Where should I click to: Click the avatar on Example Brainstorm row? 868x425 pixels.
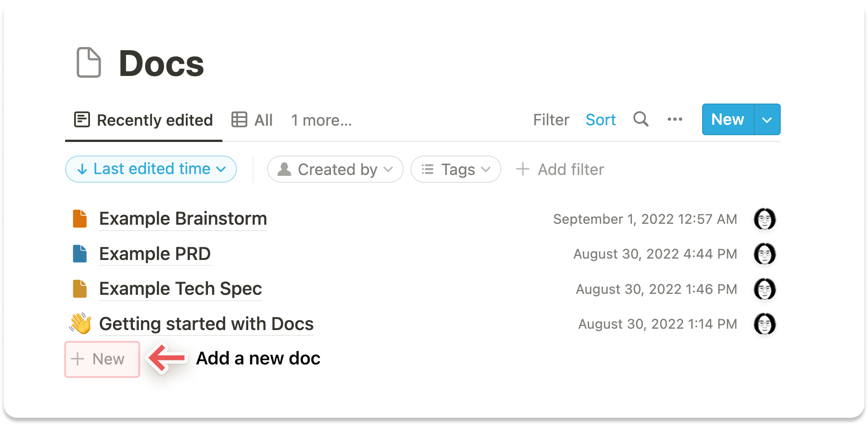coord(764,219)
